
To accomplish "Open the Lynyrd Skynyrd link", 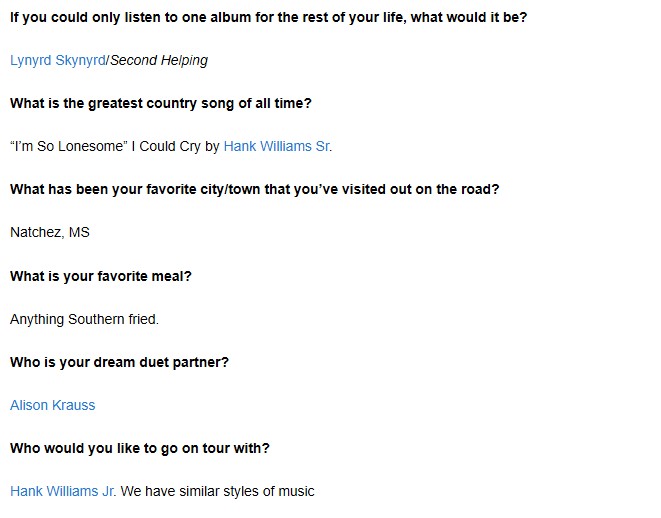I will [58, 60].
